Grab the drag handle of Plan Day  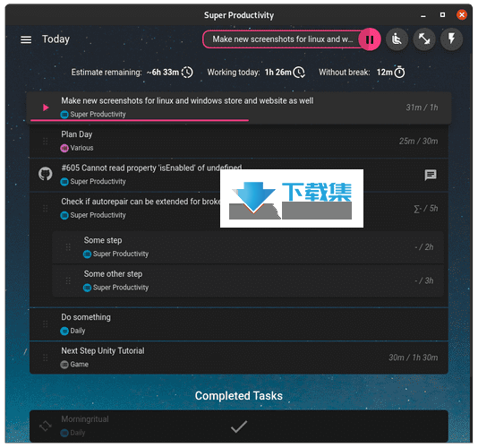pyautogui.click(x=46, y=141)
